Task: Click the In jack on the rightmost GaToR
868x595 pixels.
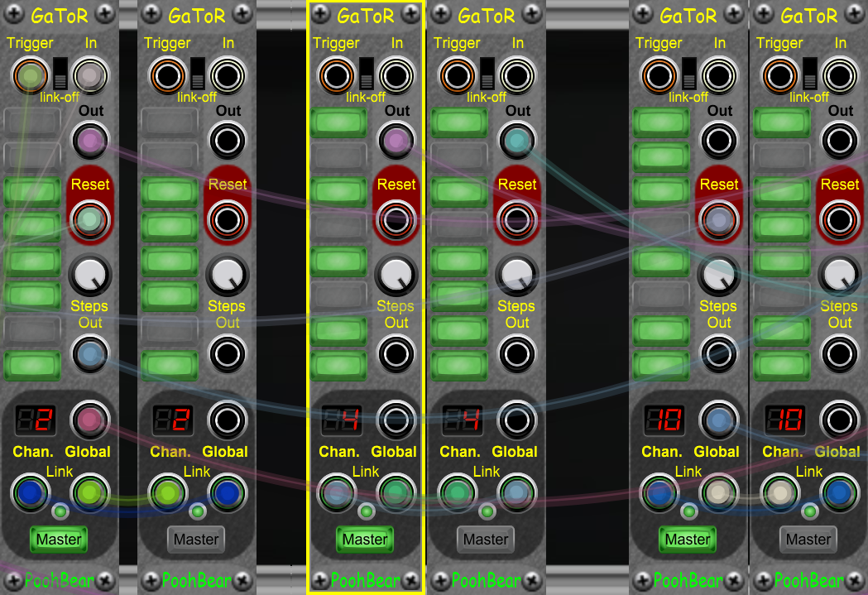Action: tap(839, 75)
